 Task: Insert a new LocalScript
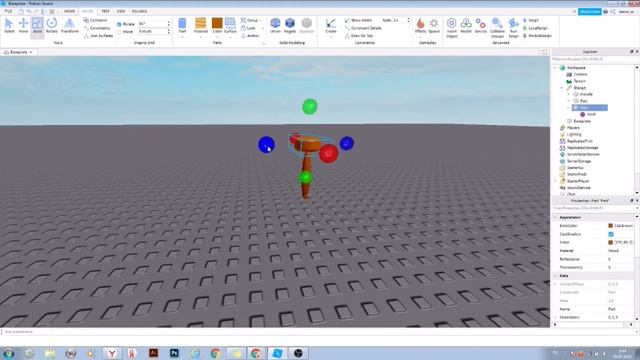(535, 28)
